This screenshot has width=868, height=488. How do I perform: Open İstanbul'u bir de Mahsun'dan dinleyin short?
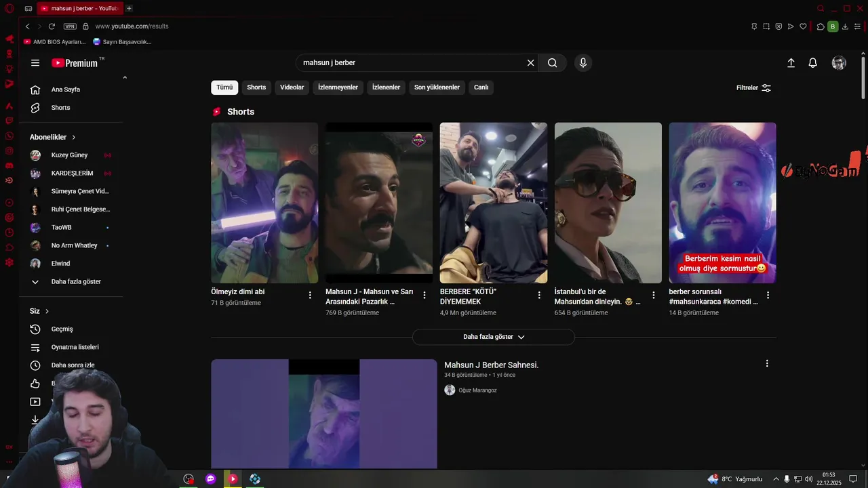[608, 203]
